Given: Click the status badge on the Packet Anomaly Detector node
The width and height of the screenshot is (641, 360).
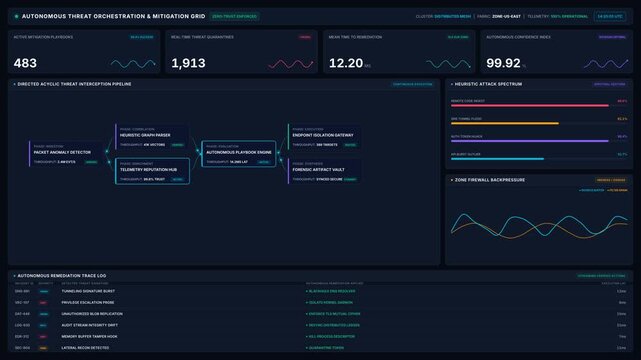Looking at the screenshot, I should [91, 162].
